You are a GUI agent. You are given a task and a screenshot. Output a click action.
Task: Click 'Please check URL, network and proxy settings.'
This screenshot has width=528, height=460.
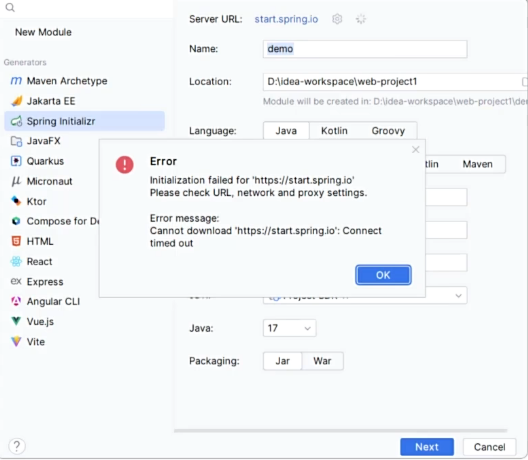click(x=258, y=193)
